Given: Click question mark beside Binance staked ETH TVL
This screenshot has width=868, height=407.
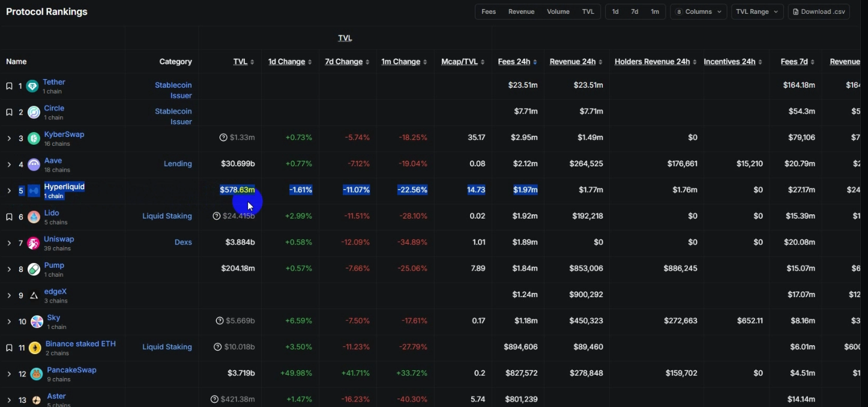Looking at the screenshot, I should pos(218,347).
